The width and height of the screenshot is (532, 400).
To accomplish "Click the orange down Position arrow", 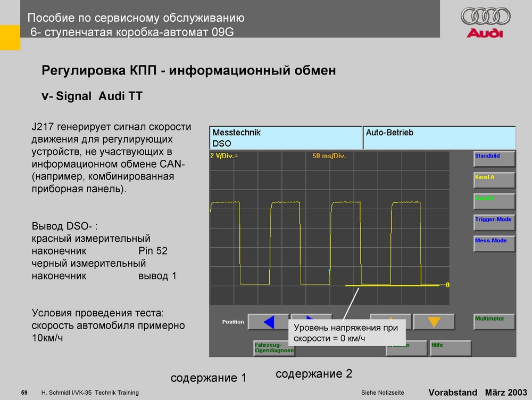I will tap(434, 322).
